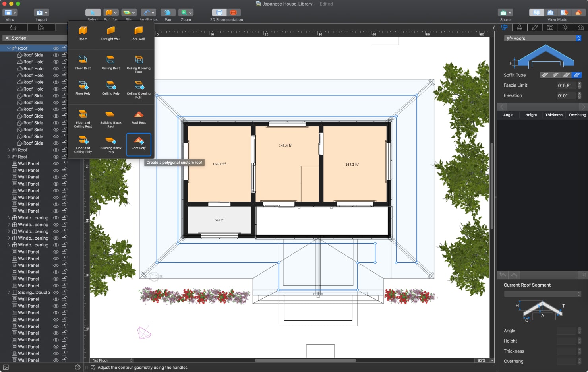Switch to 3D view mode
The image size is (588, 372).
pos(578,12)
